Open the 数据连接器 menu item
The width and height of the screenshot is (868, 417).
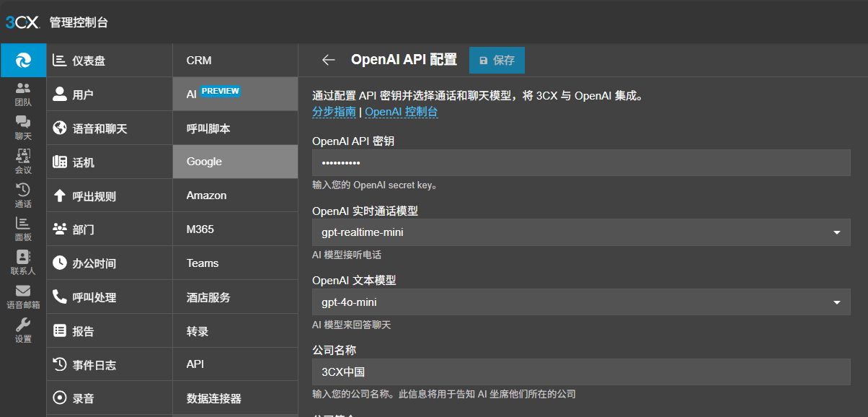pos(235,398)
